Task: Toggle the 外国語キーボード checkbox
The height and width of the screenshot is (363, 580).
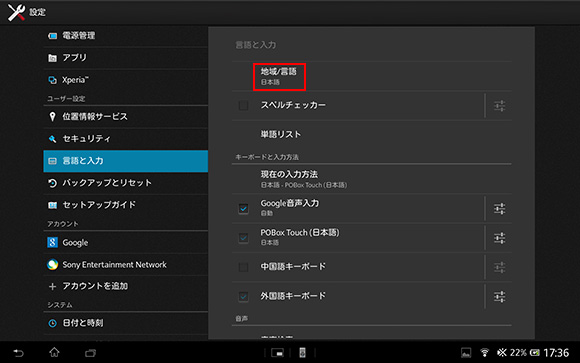Action: pos(243,296)
